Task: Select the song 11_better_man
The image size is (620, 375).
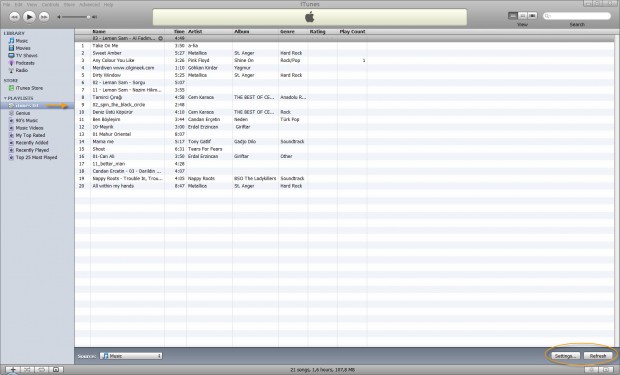Action: tap(109, 164)
